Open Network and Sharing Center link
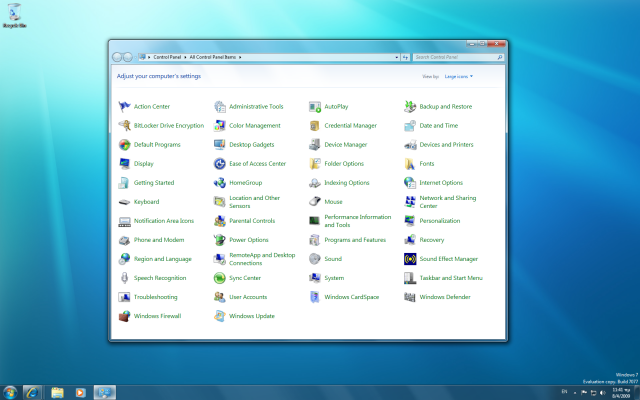 448,202
